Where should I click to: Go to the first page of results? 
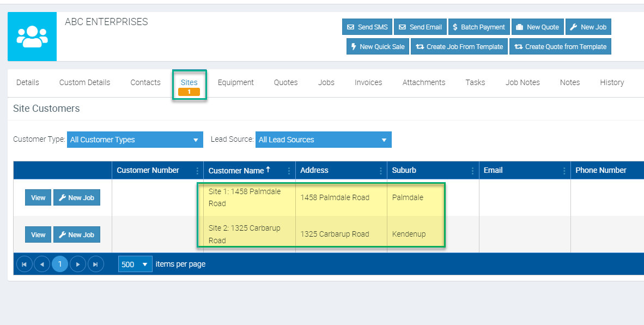coord(25,264)
